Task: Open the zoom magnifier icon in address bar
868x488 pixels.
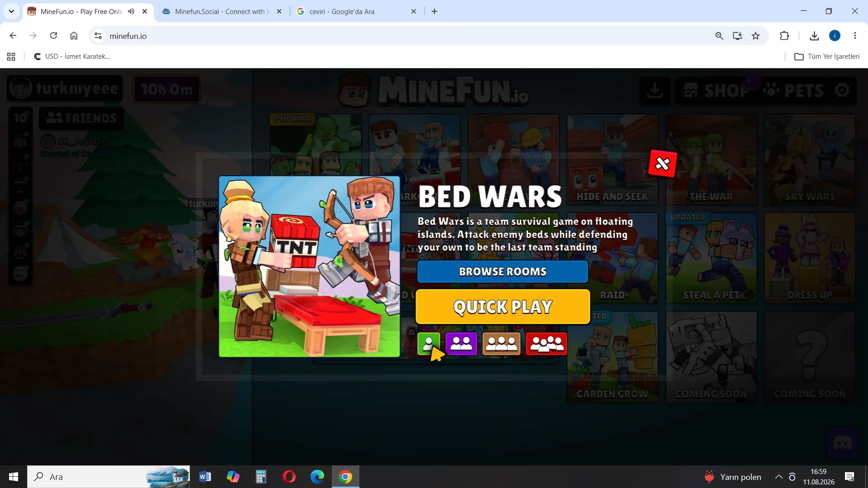Action: (719, 36)
